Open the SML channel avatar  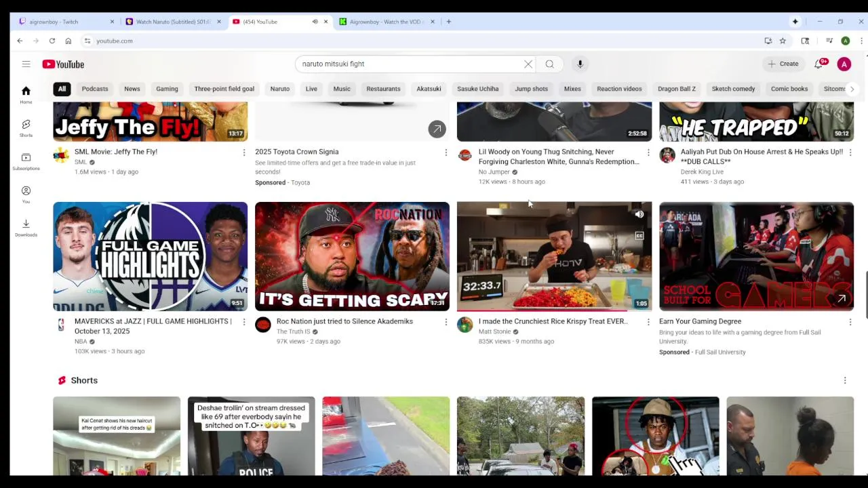coord(61,155)
